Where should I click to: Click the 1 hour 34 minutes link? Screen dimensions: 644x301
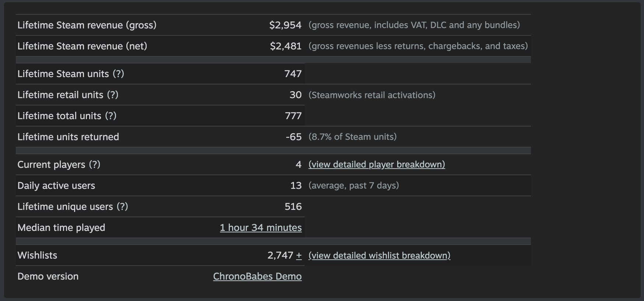(260, 228)
